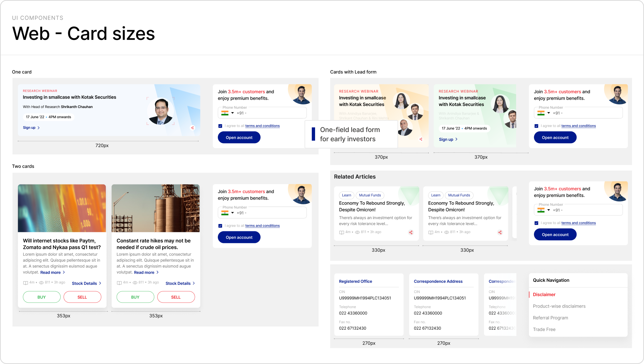The width and height of the screenshot is (644, 364).
Task: Open country code dropdown in Cards with Lead form
Action: (x=548, y=113)
